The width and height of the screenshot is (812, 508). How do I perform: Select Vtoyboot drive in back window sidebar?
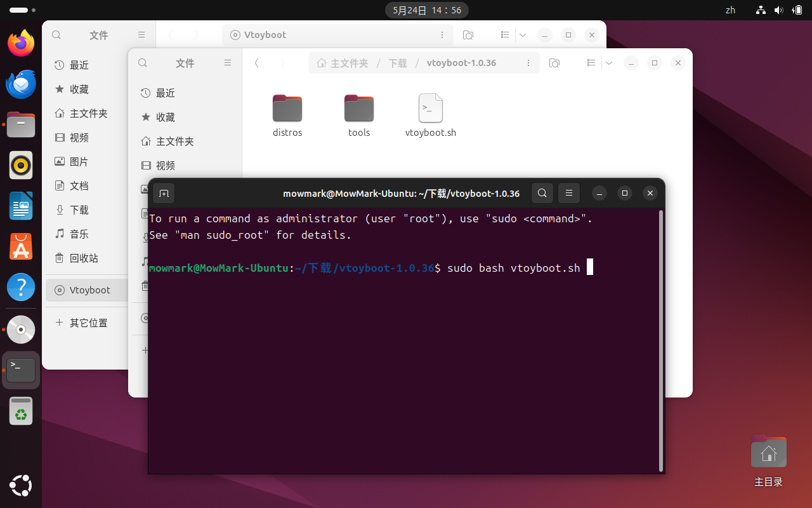(87, 290)
